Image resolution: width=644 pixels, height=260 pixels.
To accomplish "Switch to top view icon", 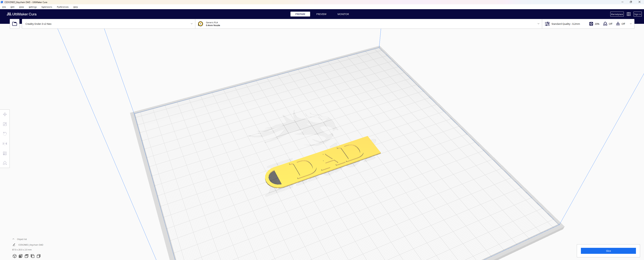I will (27, 256).
